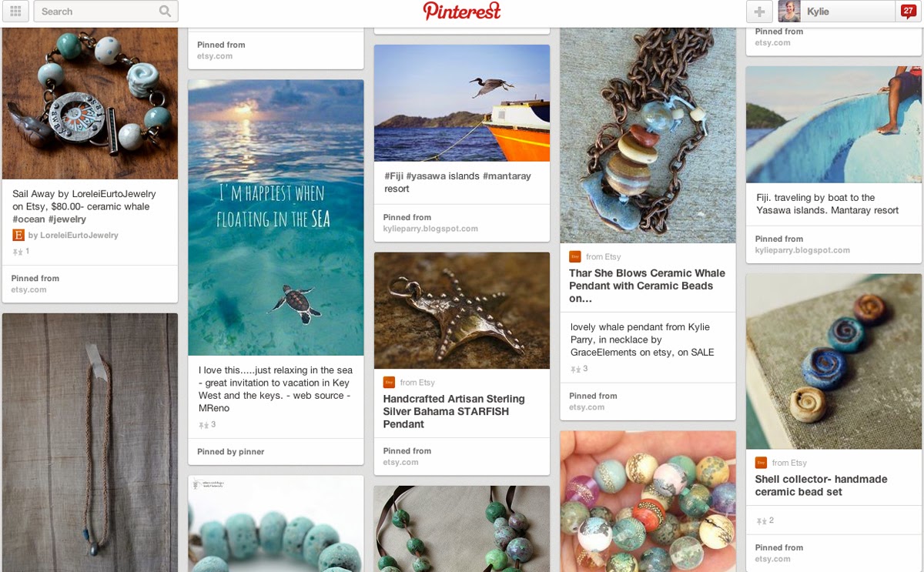Open the 27 notifications badge
This screenshot has width=924, height=572.
click(908, 11)
